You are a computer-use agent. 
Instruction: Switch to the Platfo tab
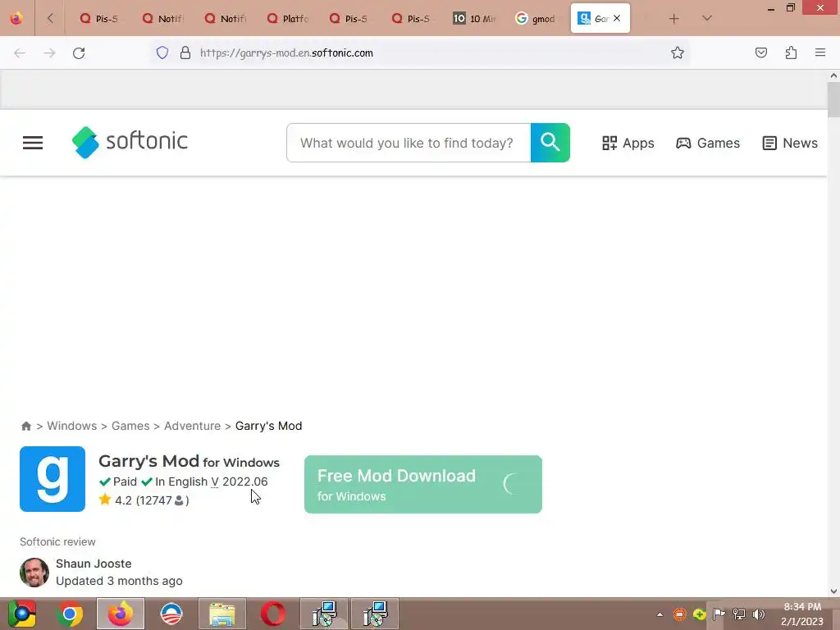288,18
